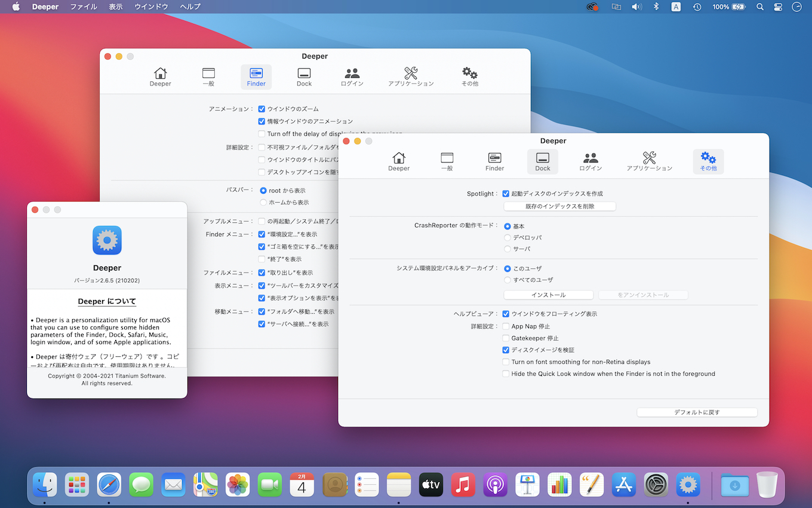The image size is (812, 508).
Task: Open the Deeper application menu
Action: (x=45, y=7)
